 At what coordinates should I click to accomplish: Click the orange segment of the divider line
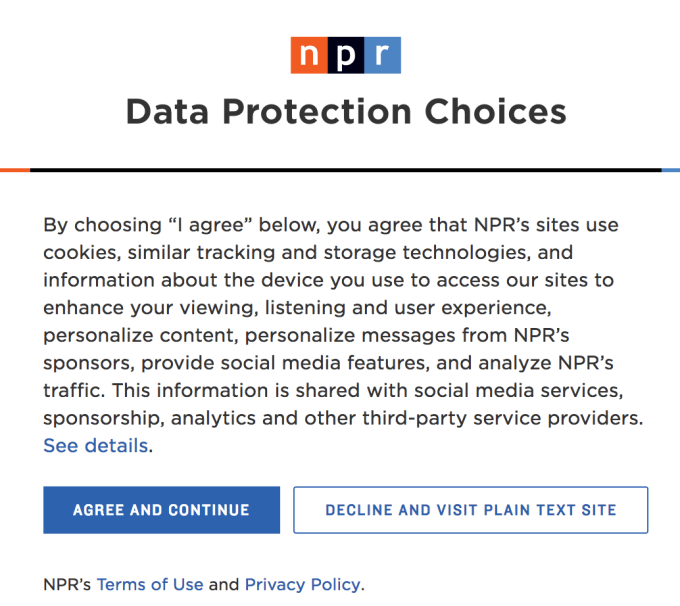[x=14, y=170]
